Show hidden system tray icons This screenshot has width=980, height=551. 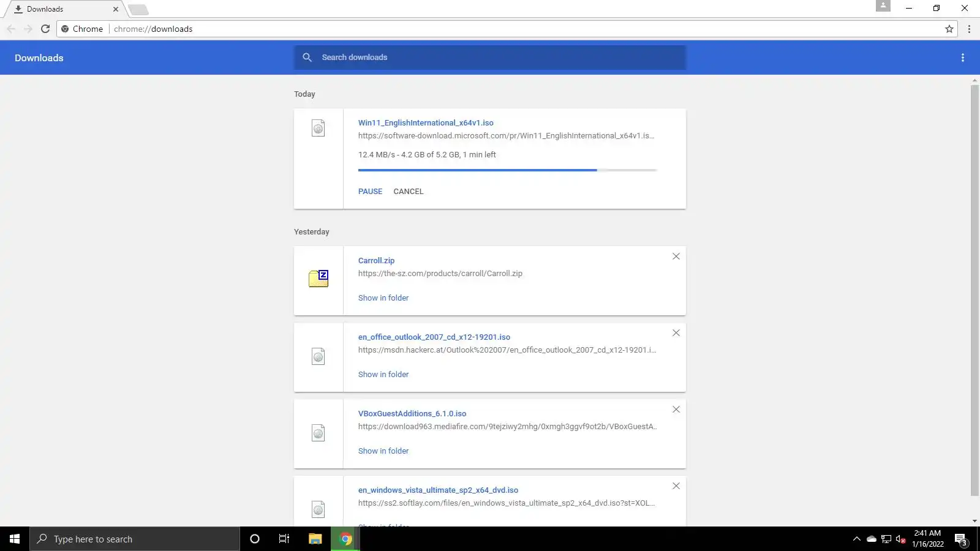(x=857, y=539)
